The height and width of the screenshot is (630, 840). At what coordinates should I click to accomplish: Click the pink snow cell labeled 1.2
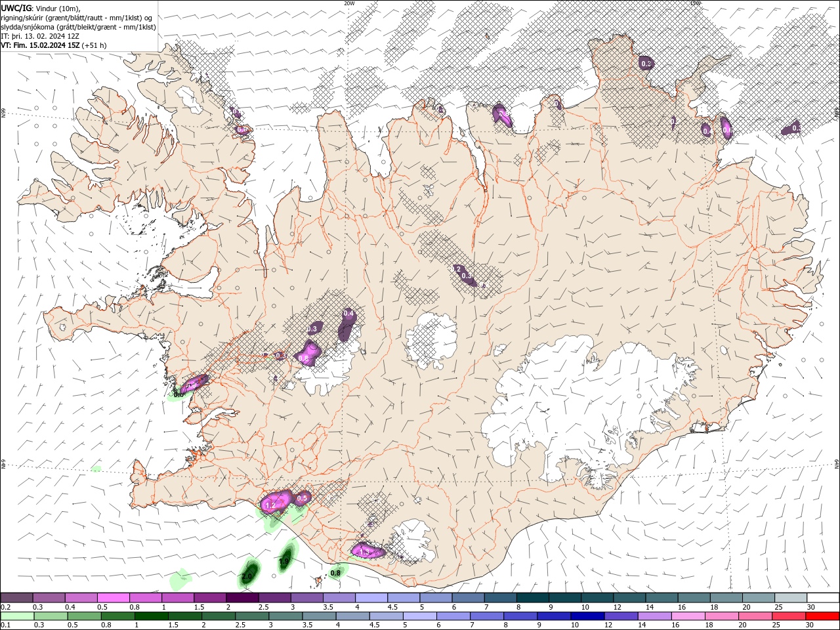pyautogui.click(x=276, y=502)
